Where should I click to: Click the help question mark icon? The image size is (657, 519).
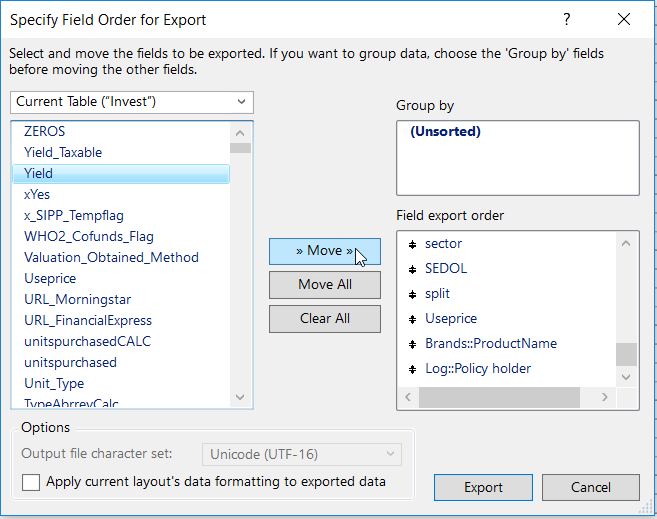pyautogui.click(x=567, y=19)
